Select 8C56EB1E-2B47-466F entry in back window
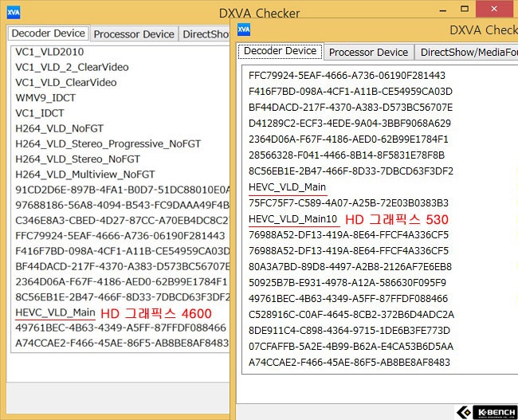 tap(123, 296)
